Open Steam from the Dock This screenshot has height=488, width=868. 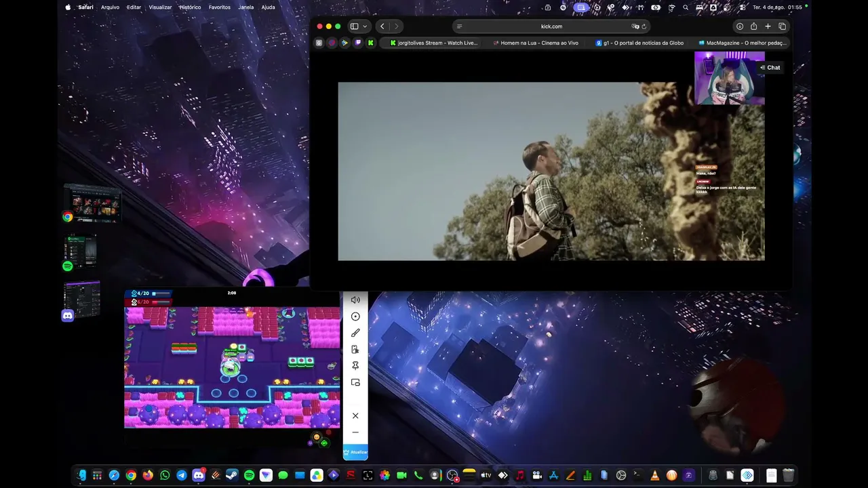coord(233,475)
